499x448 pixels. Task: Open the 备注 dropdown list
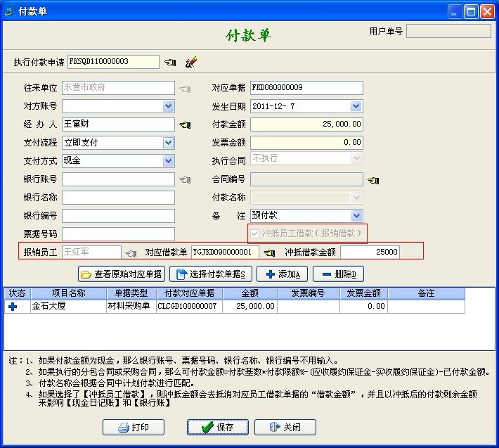point(356,216)
